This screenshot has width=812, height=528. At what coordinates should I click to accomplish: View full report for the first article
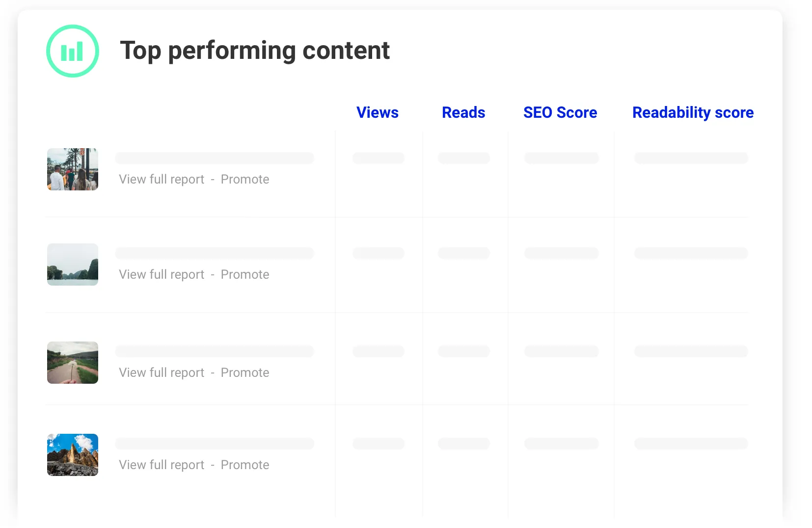tap(162, 180)
